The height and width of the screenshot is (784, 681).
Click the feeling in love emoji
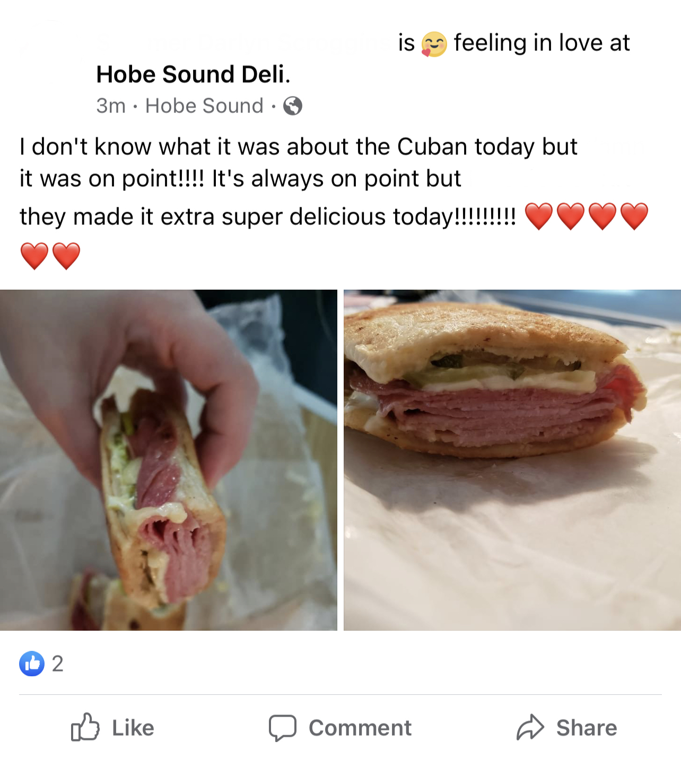pyautogui.click(x=434, y=44)
